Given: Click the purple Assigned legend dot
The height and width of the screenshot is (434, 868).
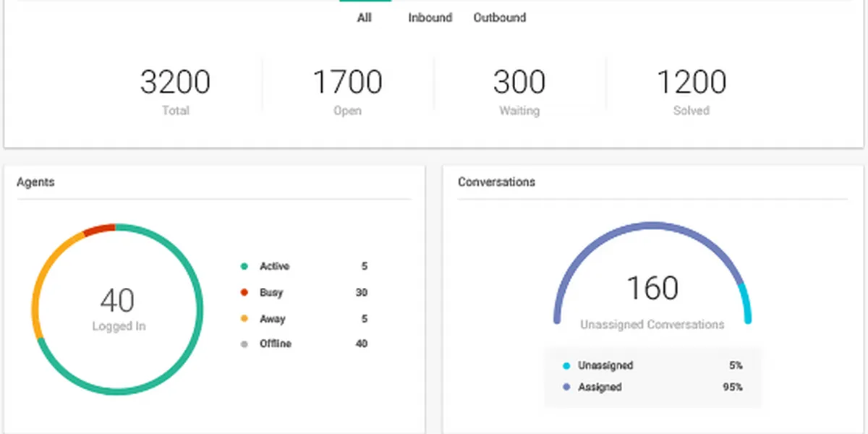Looking at the screenshot, I should [566, 388].
